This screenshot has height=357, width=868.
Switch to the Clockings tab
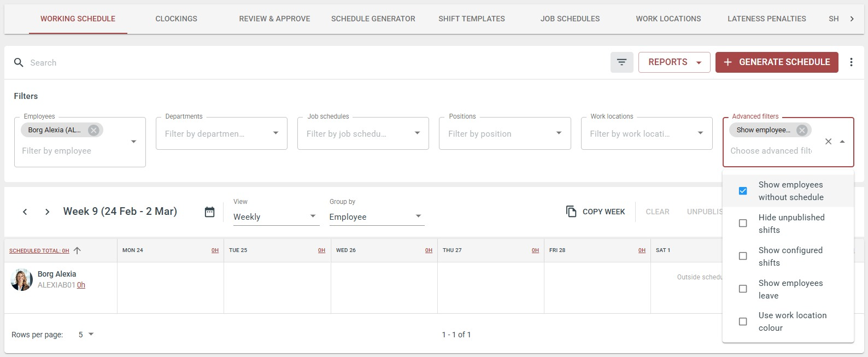pos(176,19)
